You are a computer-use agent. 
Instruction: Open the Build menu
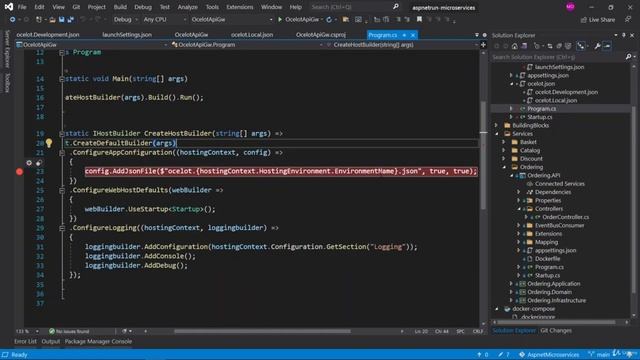click(x=120, y=7)
